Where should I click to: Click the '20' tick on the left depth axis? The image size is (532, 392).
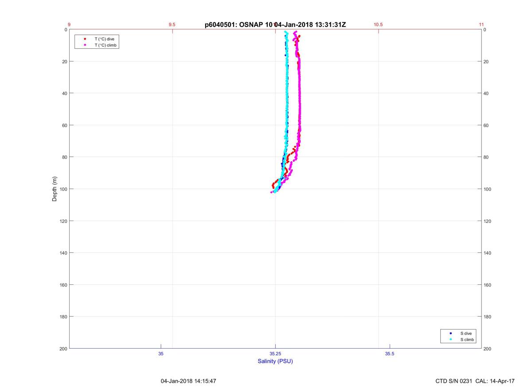coord(65,62)
